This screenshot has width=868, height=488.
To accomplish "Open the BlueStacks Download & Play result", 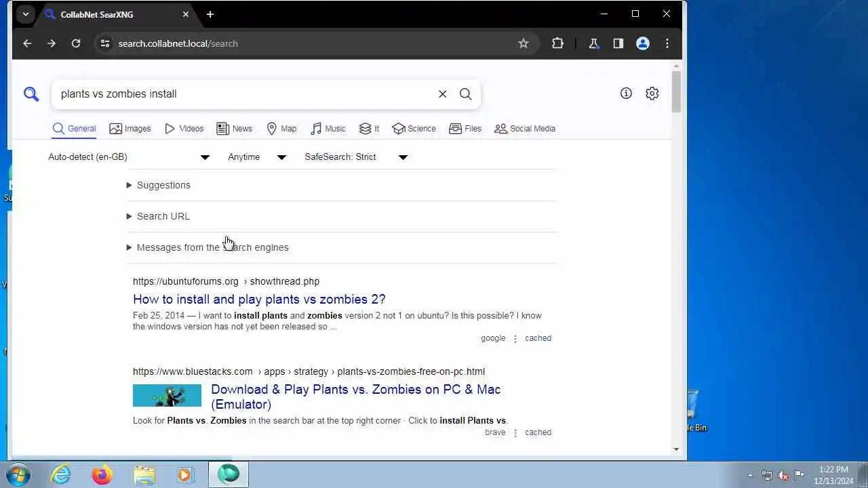I will pyautogui.click(x=355, y=396).
